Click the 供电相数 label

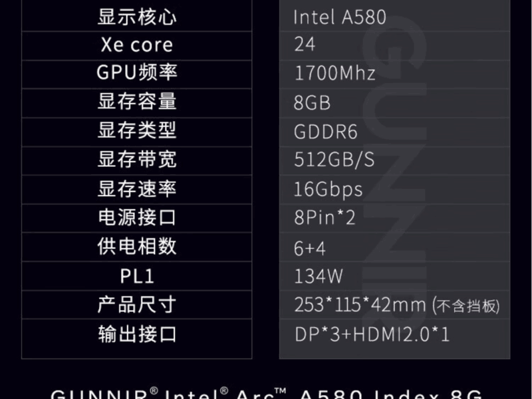pos(137,246)
